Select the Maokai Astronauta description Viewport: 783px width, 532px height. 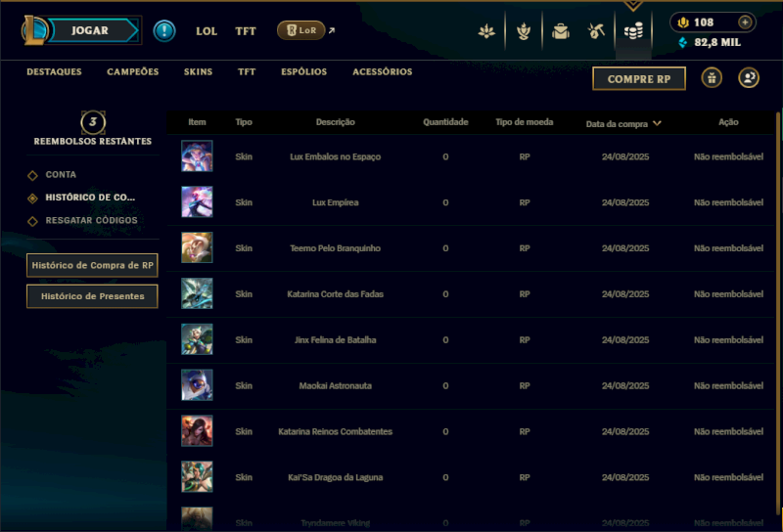335,385
